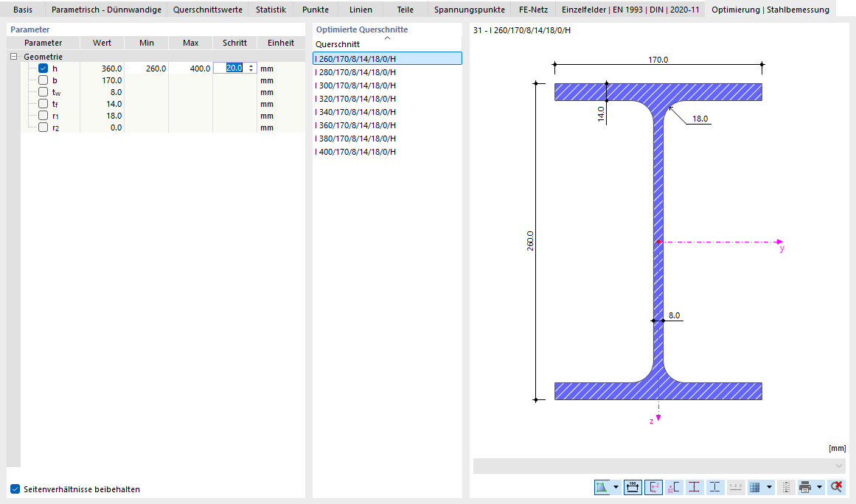Show the shear center SC icon

(674, 487)
